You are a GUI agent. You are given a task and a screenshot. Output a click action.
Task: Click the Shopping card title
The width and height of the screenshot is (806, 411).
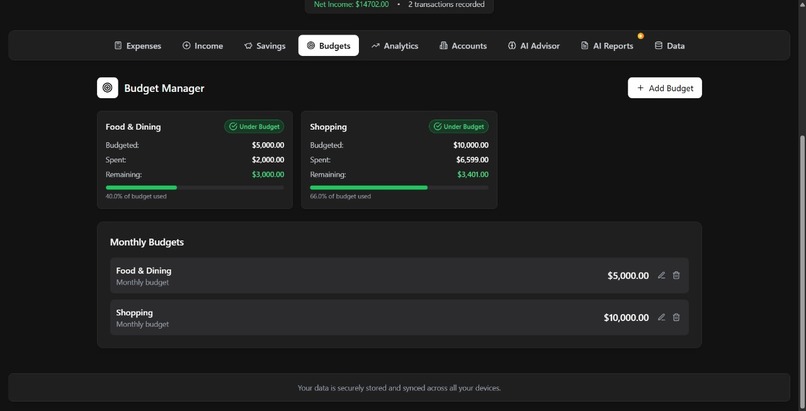(x=328, y=127)
